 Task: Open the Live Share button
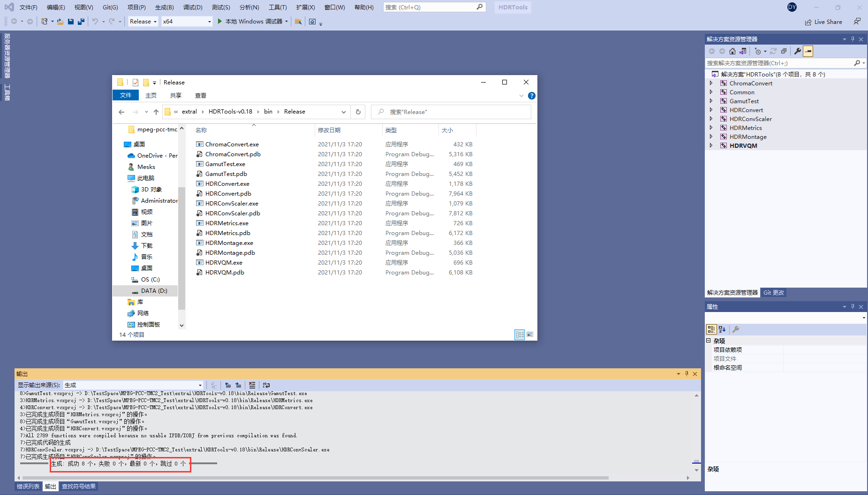tap(823, 22)
